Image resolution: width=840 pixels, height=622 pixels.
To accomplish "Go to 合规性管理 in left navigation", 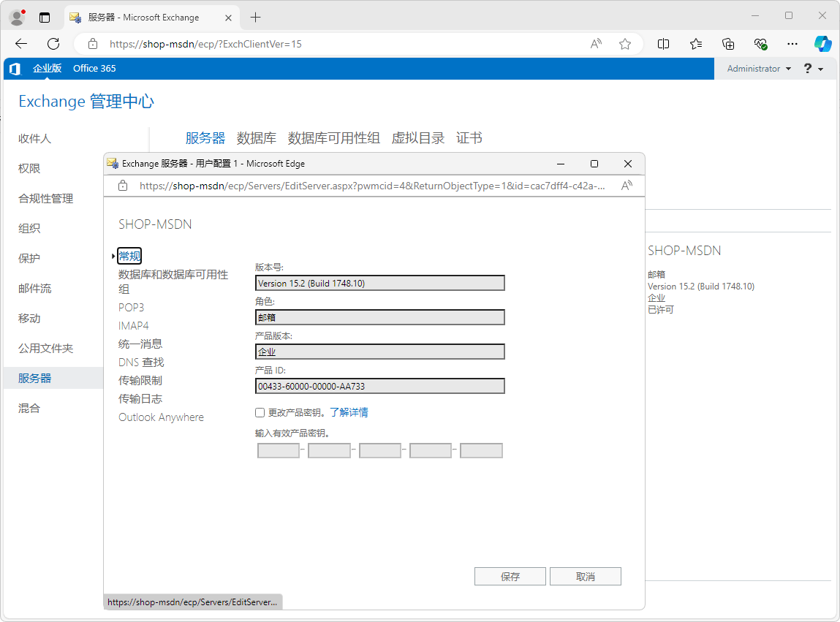I will (45, 199).
